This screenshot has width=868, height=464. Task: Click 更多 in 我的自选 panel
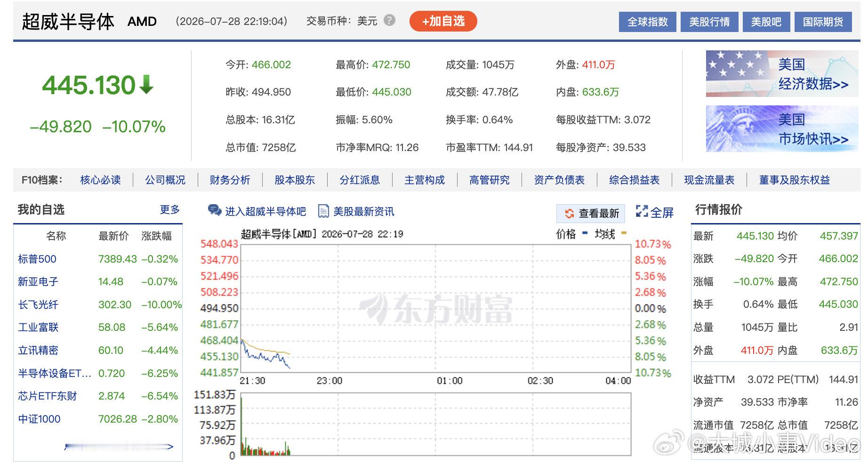coord(170,209)
